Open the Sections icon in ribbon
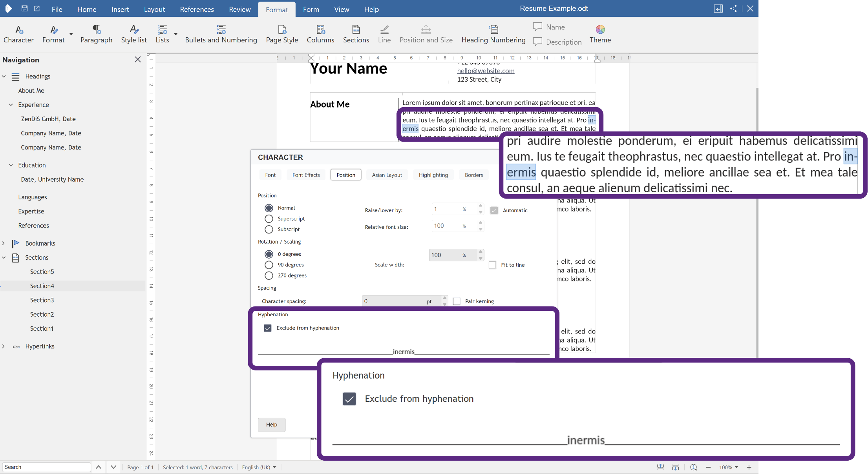 click(356, 34)
